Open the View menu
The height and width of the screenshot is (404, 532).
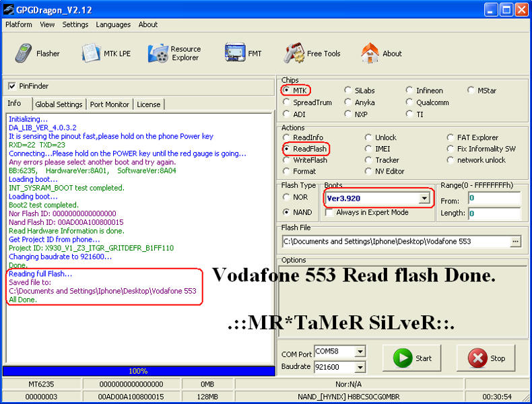(47, 24)
